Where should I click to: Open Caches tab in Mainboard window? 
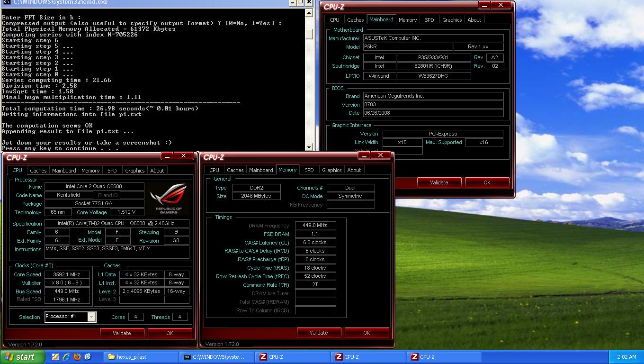pyautogui.click(x=356, y=20)
